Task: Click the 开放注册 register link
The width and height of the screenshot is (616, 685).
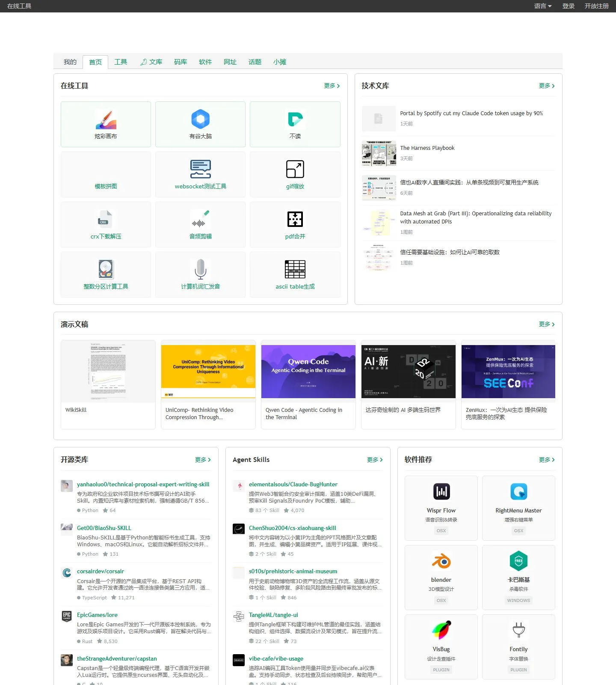Action: pos(597,6)
